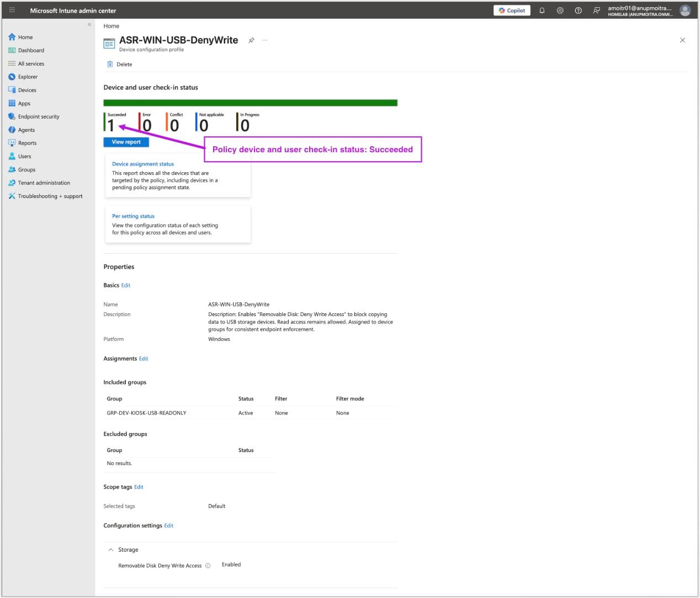The height and width of the screenshot is (598, 700).
Task: Open the more options ellipsis by title
Action: click(264, 40)
